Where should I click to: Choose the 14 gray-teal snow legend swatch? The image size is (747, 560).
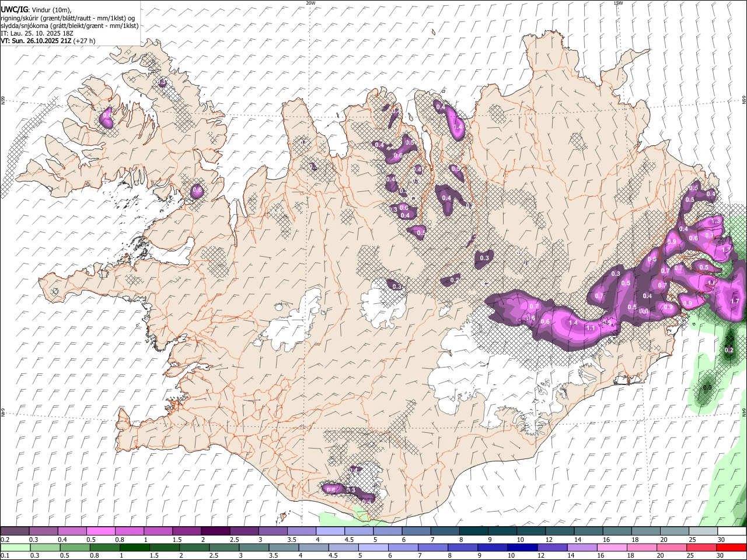pos(589,531)
